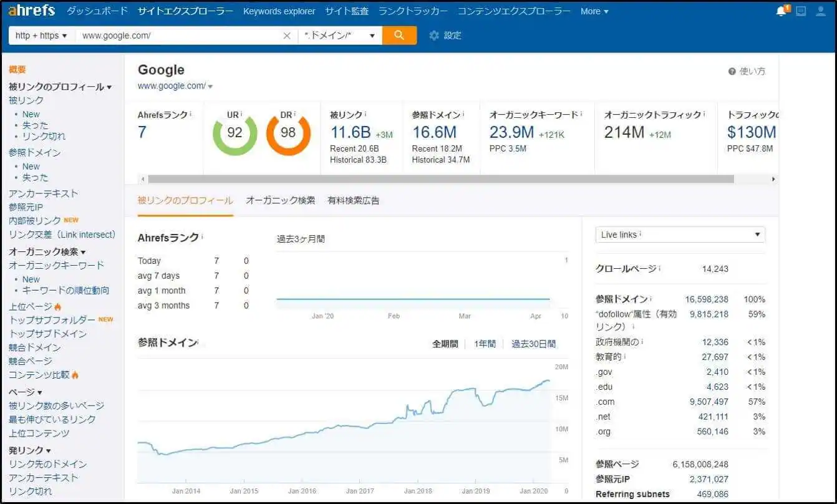Click the left arrow of the metrics scrollbar
Viewport: 837px width, 504px height.
(143, 179)
